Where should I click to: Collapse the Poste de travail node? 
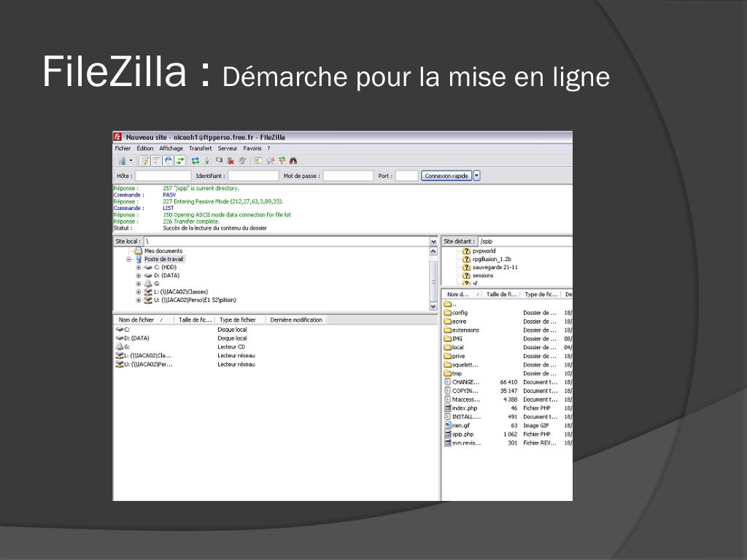click(x=128, y=260)
